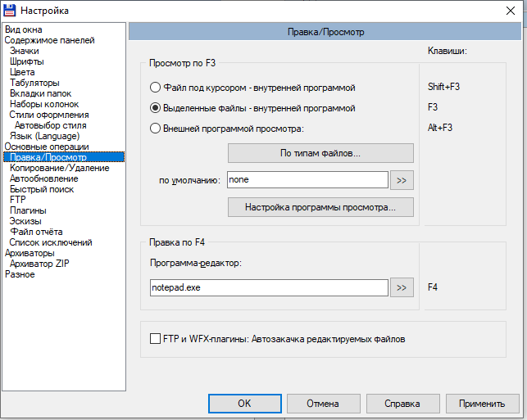This screenshot has width=527, height=420.
Task: Select 'Выделенные файлы' radio option
Action: (x=155, y=108)
